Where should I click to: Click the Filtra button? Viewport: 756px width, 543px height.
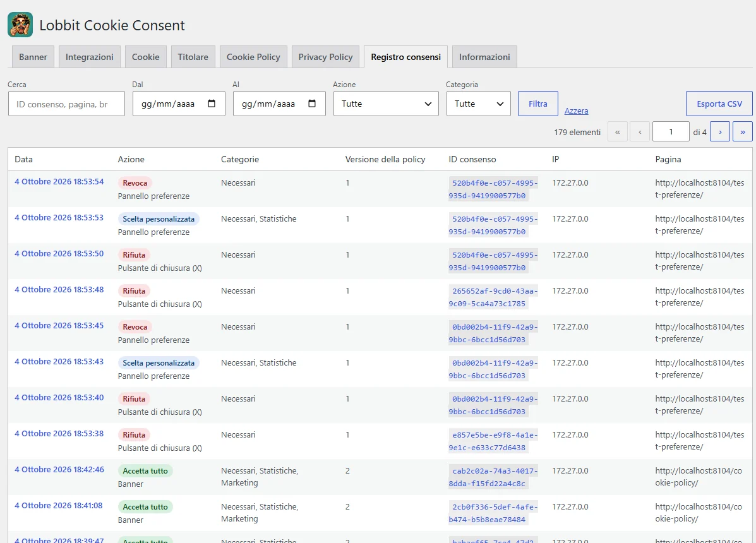[538, 104]
